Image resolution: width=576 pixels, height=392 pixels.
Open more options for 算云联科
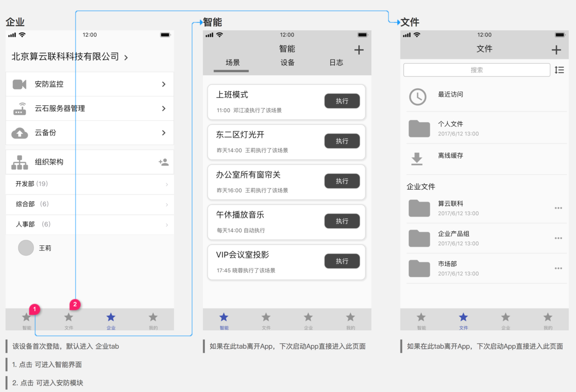(558, 208)
